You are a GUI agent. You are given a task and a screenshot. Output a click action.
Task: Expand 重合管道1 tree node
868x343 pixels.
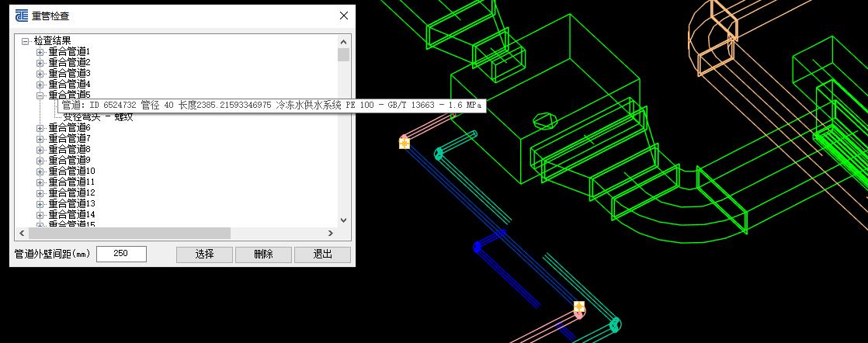pos(40,51)
